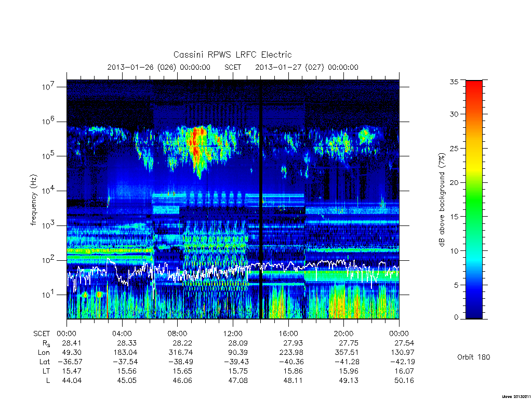
Task: Click the start date '2013-01-26 (026) 00:00:00'
Action: [x=159, y=67]
